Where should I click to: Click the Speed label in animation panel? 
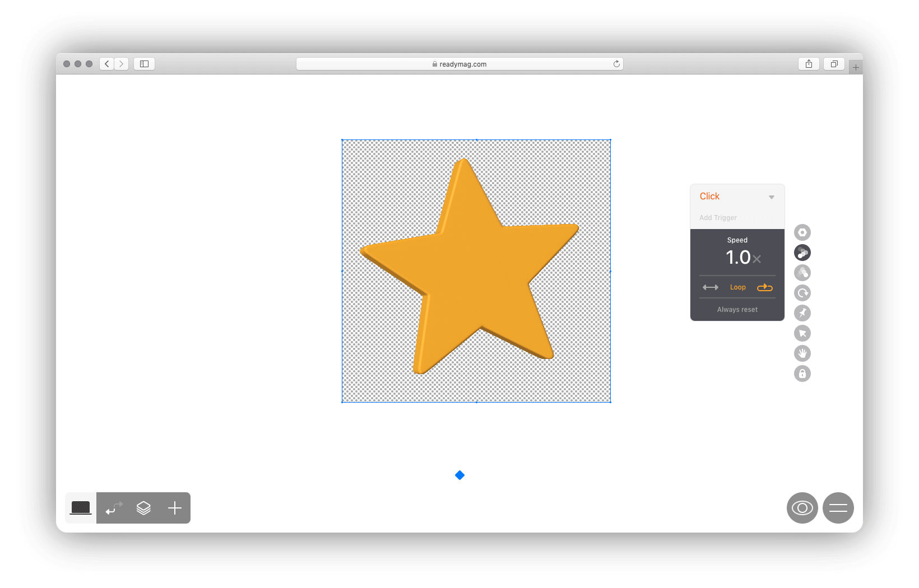click(737, 240)
